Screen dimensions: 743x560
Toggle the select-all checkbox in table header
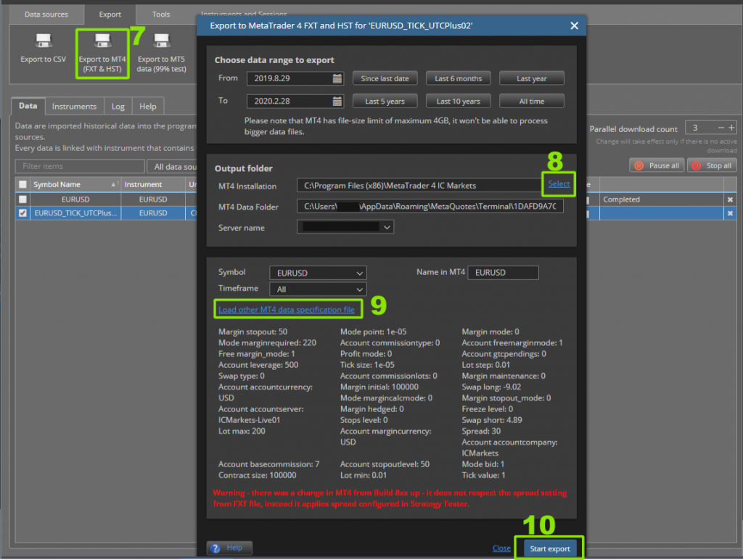[x=22, y=185]
